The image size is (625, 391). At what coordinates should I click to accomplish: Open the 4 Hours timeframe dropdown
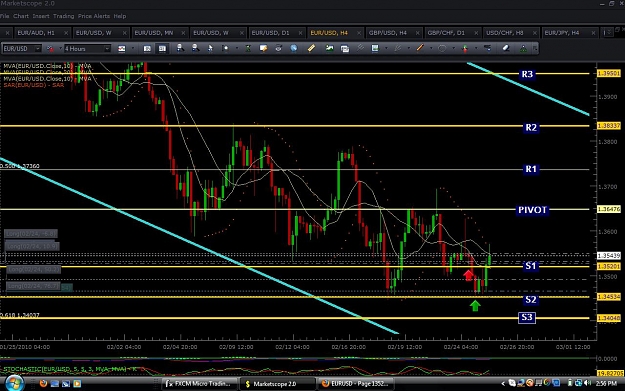(107, 49)
